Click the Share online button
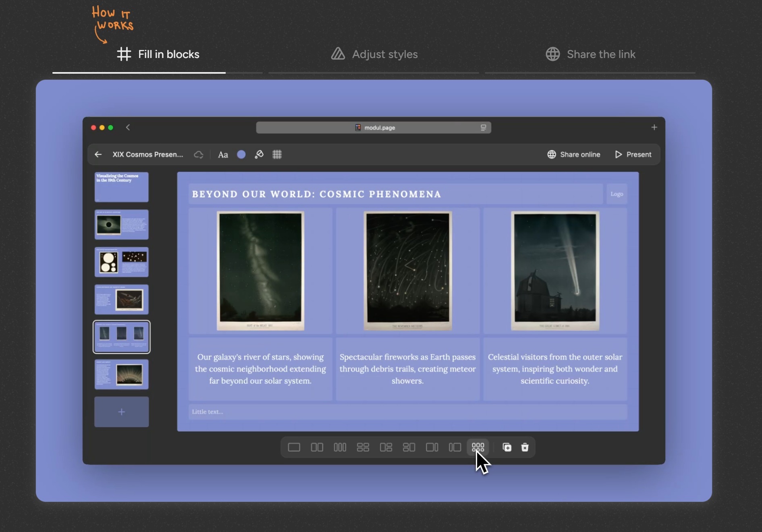The width and height of the screenshot is (762, 532). (x=573, y=154)
